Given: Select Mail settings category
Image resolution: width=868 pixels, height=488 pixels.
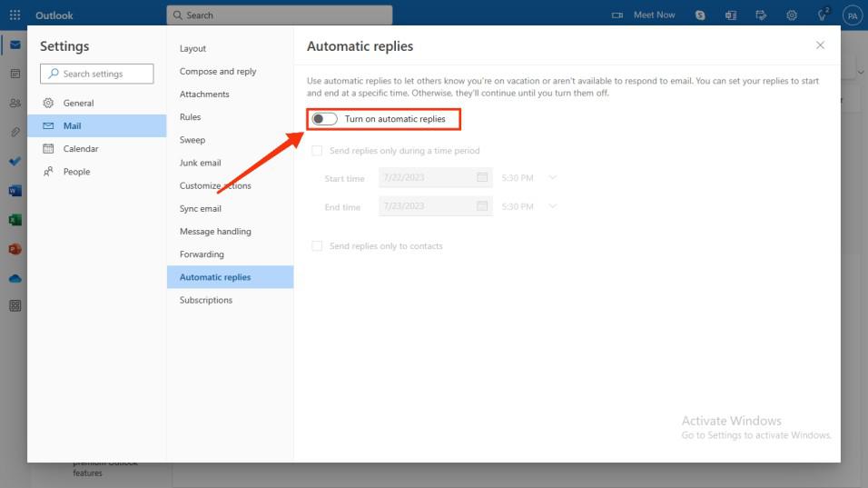Looking at the screenshot, I should tap(97, 125).
